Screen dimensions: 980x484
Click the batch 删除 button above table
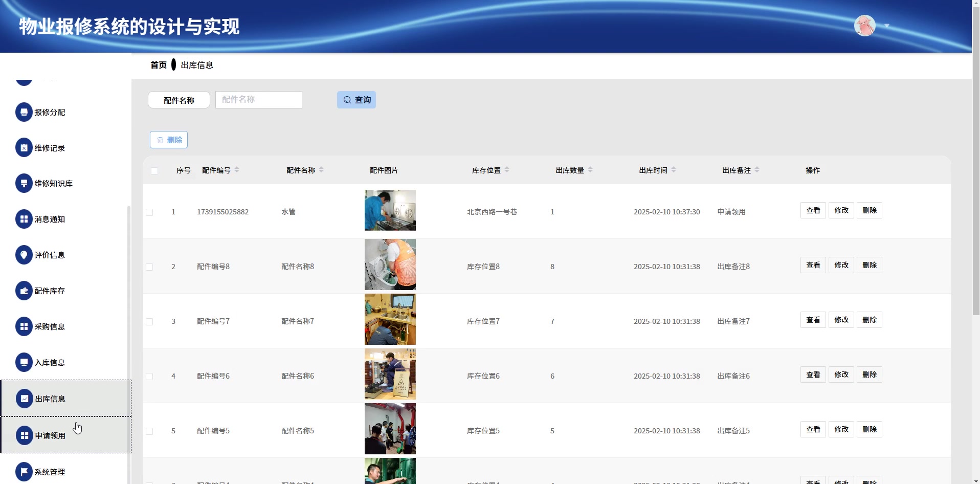pyautogui.click(x=169, y=140)
